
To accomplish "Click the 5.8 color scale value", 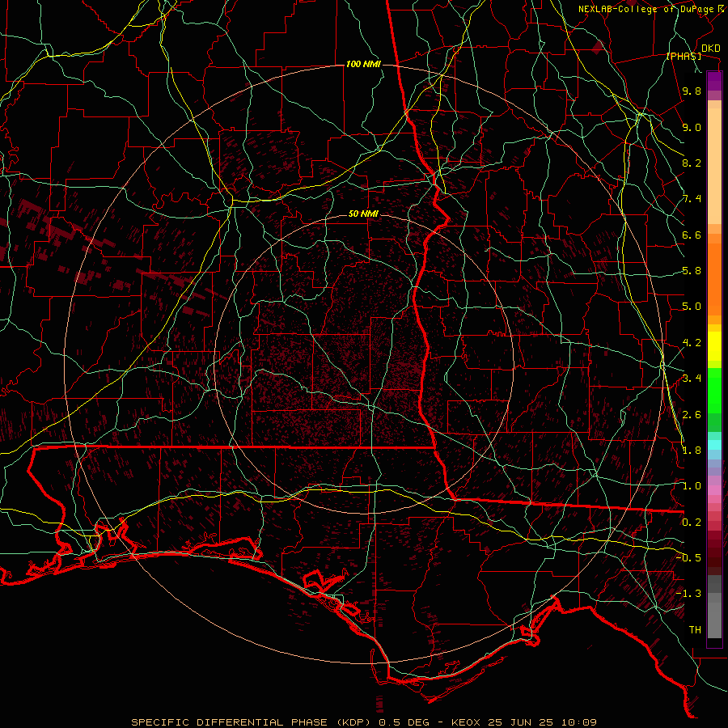I will (692, 271).
